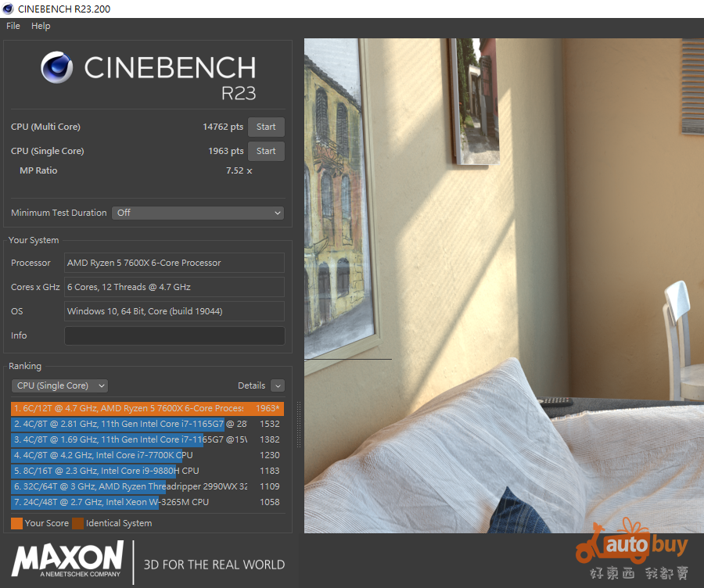The height and width of the screenshot is (588, 704).
Task: Click the Processor name field
Action: [x=174, y=263]
